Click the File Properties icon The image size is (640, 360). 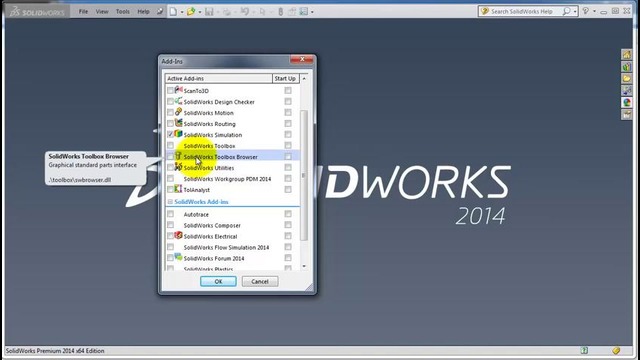(292, 11)
